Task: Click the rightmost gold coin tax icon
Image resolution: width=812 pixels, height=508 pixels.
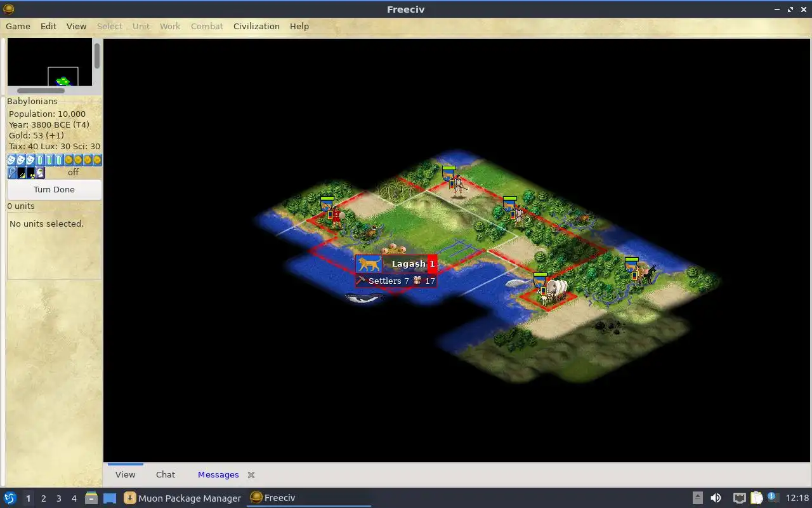Action: click(x=97, y=160)
